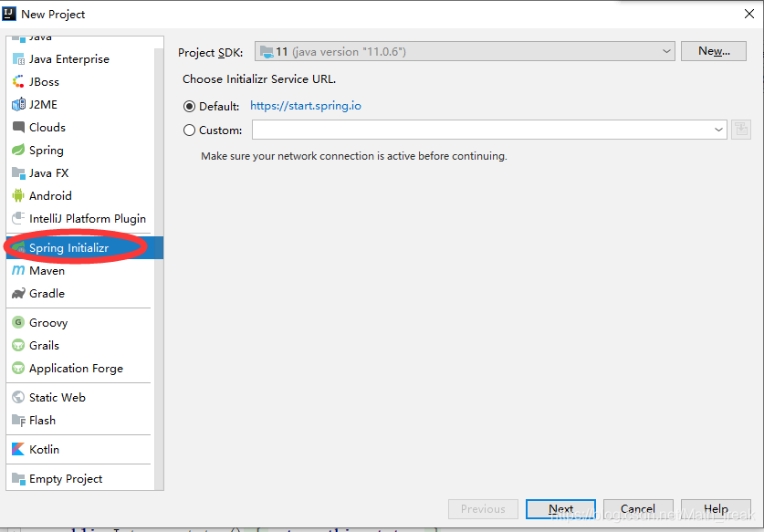Select the Custom service URL radio button
Screen dimensions: 764x532
pos(189,130)
